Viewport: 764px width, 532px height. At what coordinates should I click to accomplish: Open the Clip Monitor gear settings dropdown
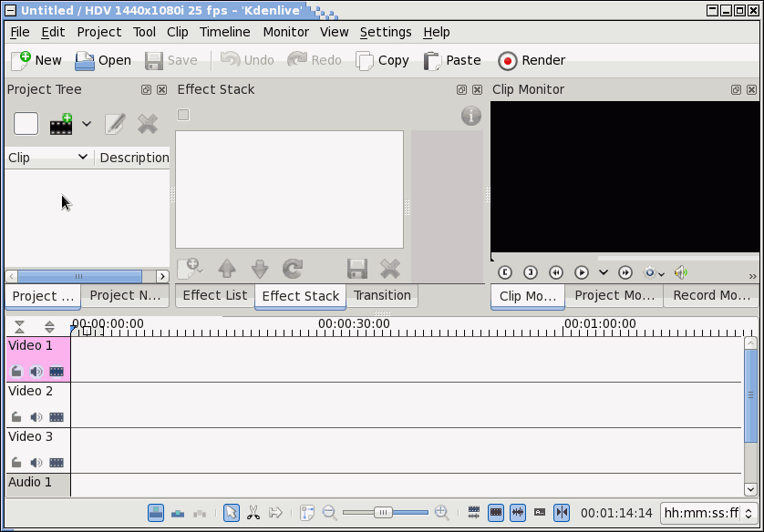pos(654,272)
